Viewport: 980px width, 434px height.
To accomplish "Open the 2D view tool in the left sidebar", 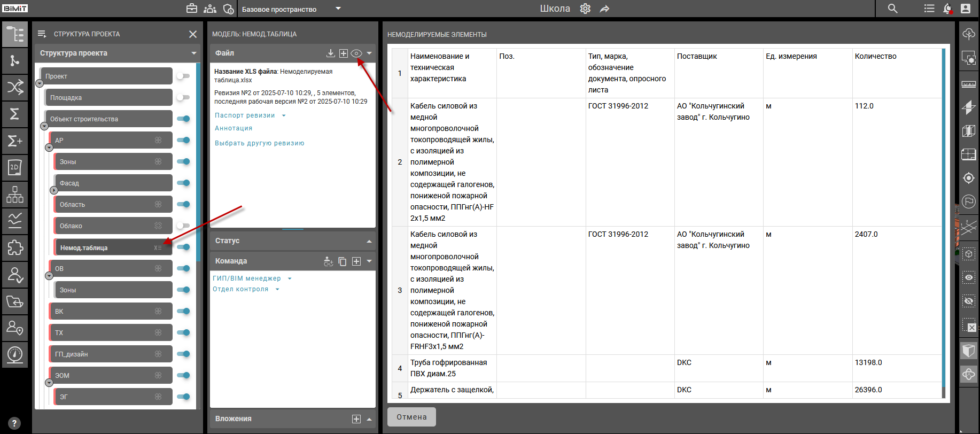I will pos(15,168).
